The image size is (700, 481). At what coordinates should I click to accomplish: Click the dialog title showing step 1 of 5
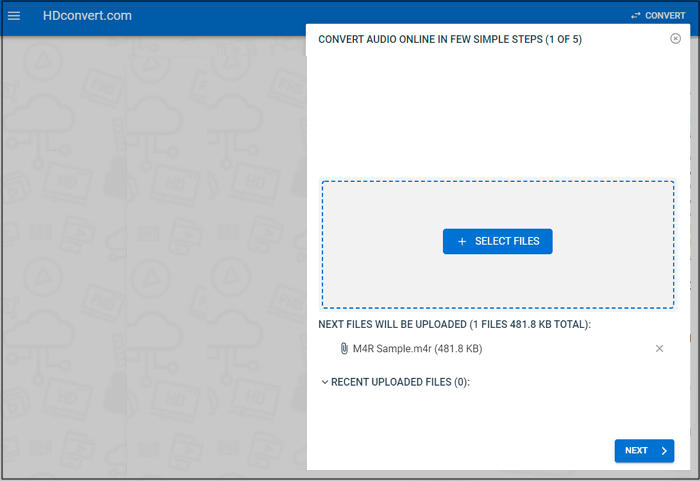(449, 40)
